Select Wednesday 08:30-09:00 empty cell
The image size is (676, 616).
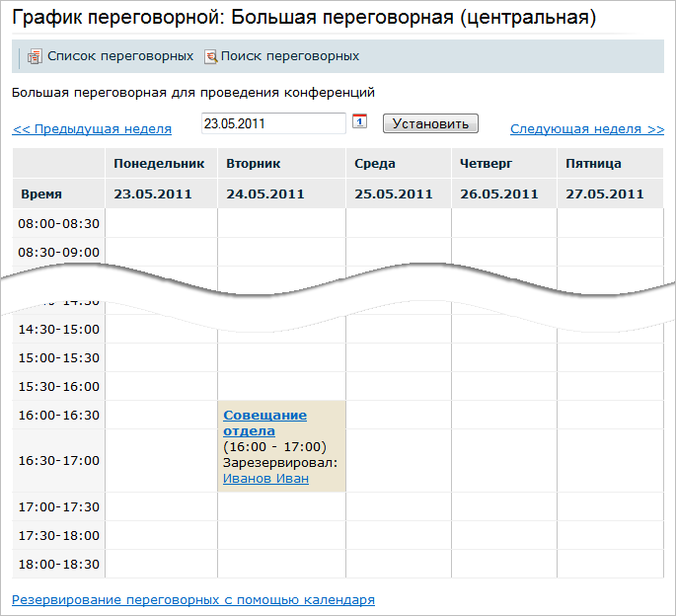(x=398, y=252)
